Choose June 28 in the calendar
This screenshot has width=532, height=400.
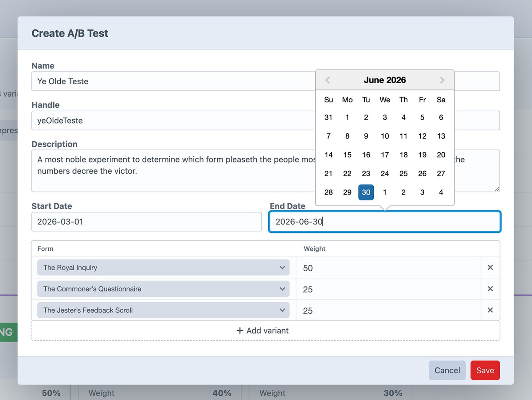[329, 192]
